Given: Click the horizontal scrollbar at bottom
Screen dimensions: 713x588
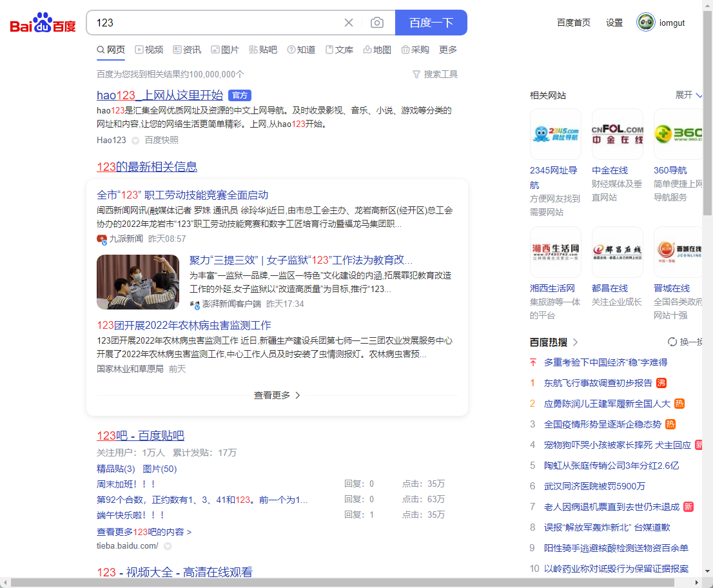Looking at the screenshot, I should click(x=342, y=583).
